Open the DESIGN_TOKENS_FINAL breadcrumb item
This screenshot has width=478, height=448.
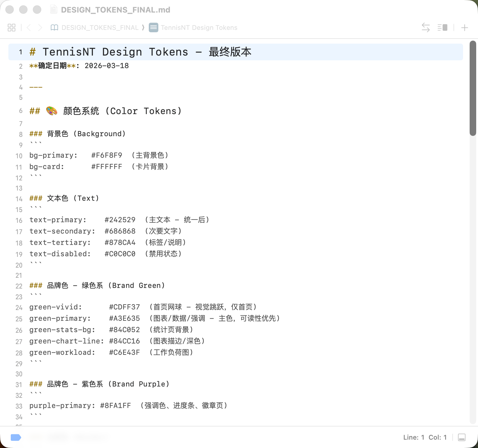(x=100, y=27)
